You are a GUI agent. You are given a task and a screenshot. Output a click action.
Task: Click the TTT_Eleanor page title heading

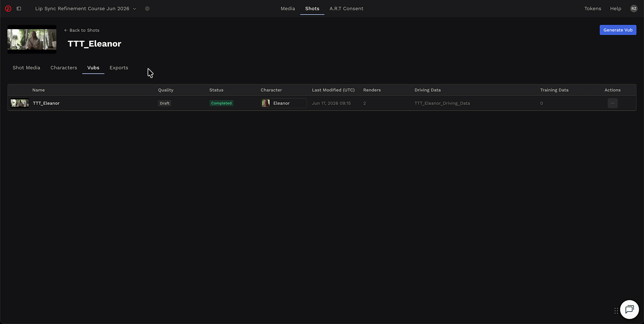click(94, 44)
